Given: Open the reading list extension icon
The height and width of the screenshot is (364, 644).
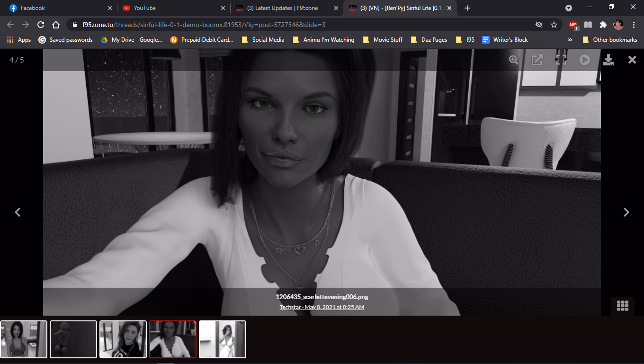Looking at the screenshot, I should coord(588,25).
